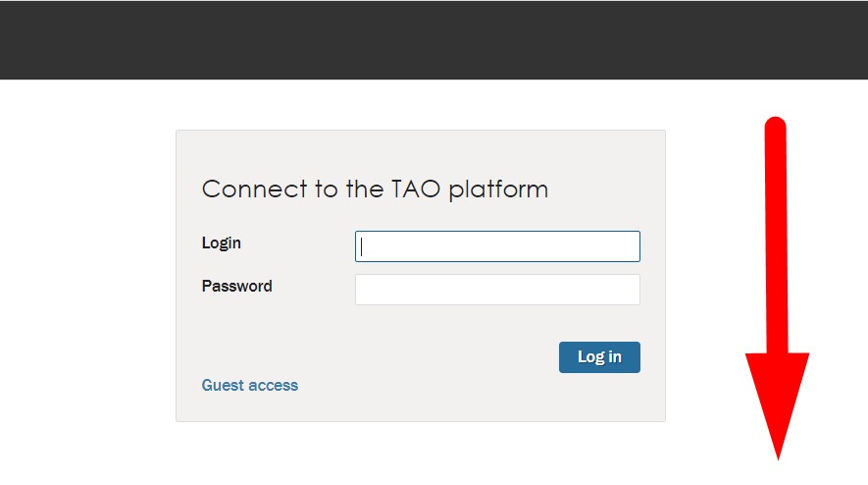
Task: Click the dark header bar at top
Action: coord(434,39)
